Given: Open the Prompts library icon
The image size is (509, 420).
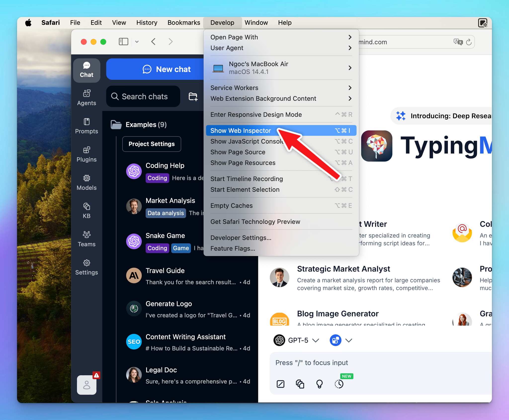Looking at the screenshot, I should (86, 126).
